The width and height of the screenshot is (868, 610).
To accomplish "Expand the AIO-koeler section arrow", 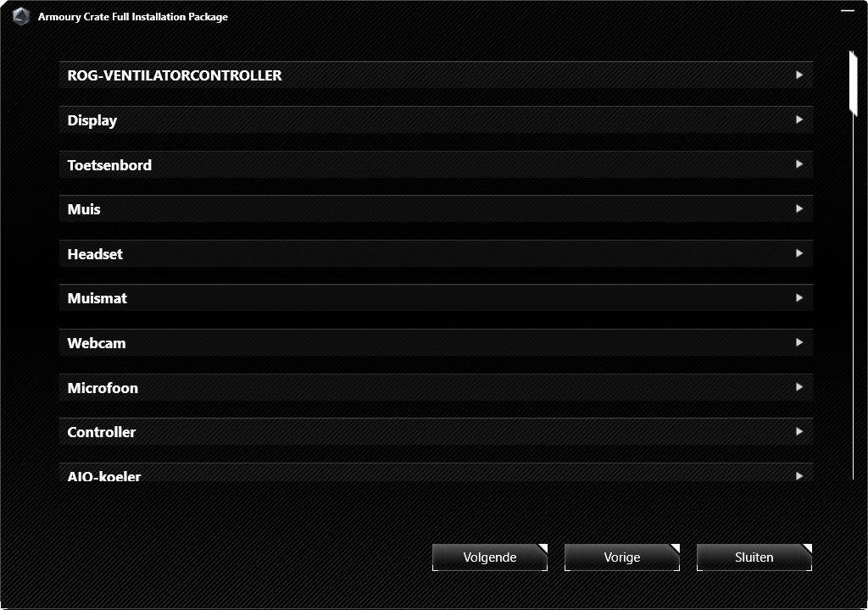I will pos(798,475).
